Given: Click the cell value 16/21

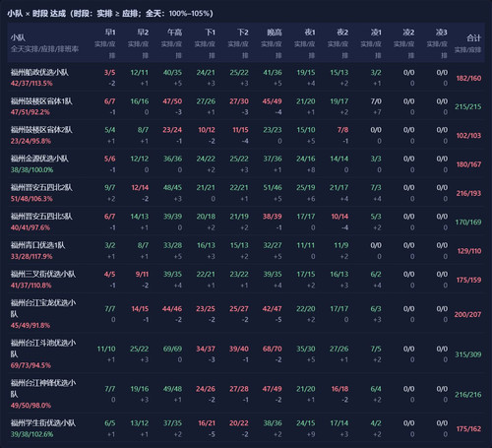Looking at the screenshot, I should click(x=207, y=423).
